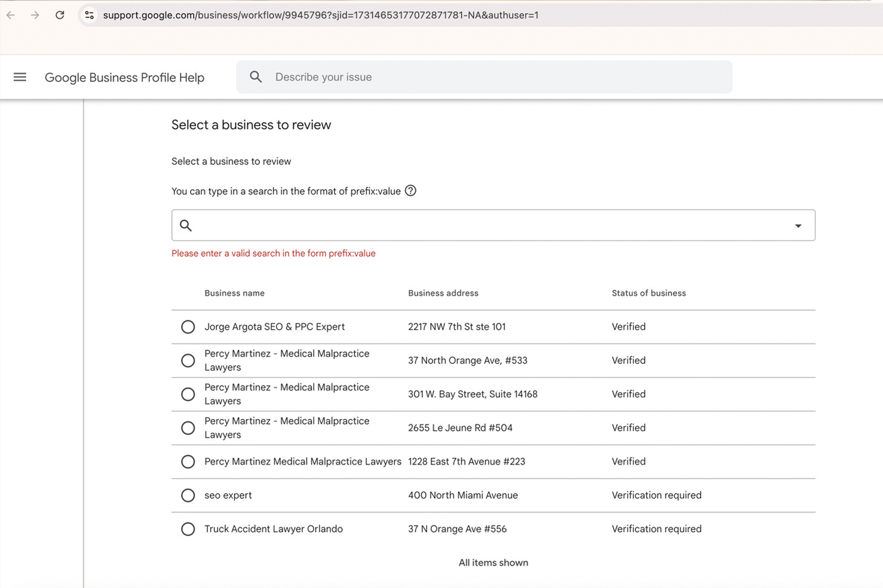Click the Select a business to review heading
The width and height of the screenshot is (883, 588).
coord(251,125)
